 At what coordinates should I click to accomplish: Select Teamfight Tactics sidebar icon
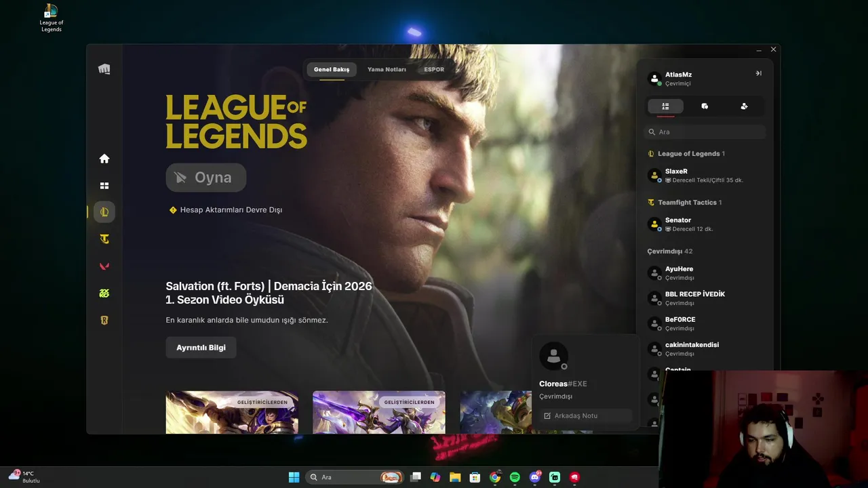point(104,239)
